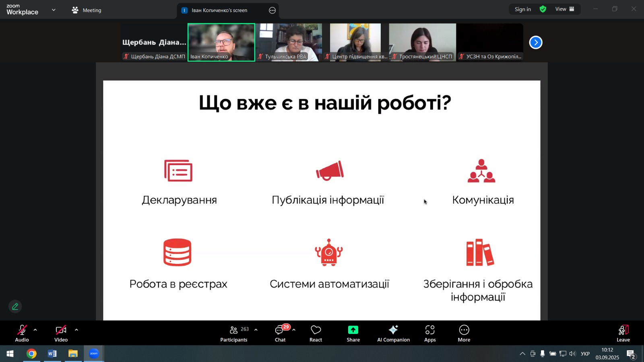644x362 pixels.
Task: Click the green Share screen icon
Action: [x=353, y=330]
